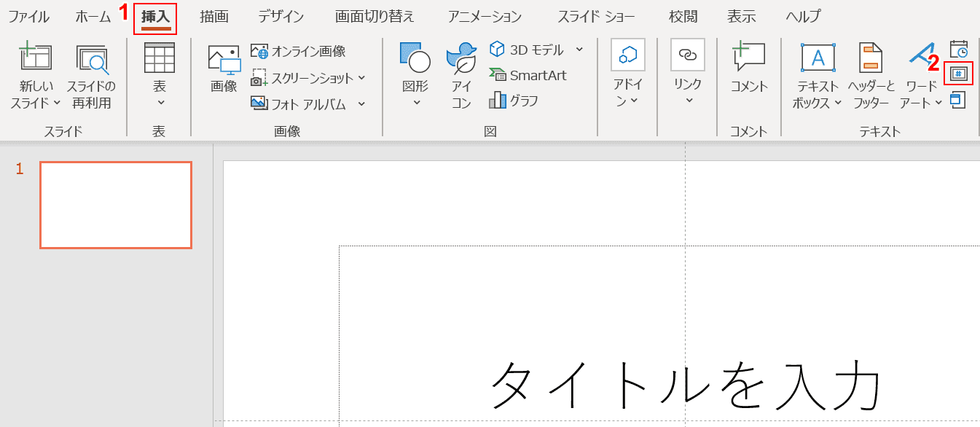Expand the リンク dropdown chevron

tap(689, 101)
